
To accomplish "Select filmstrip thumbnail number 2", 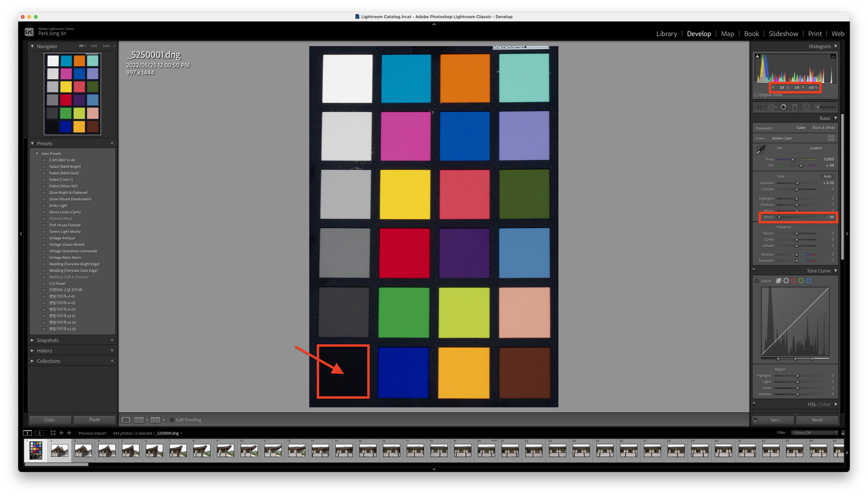I will 59,451.
